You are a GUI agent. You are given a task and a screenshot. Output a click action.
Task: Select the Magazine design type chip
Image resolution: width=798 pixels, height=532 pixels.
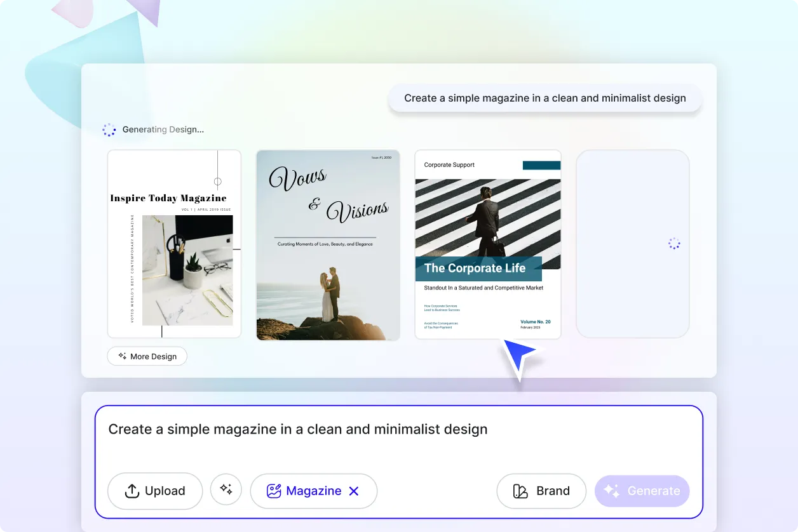tap(314, 491)
